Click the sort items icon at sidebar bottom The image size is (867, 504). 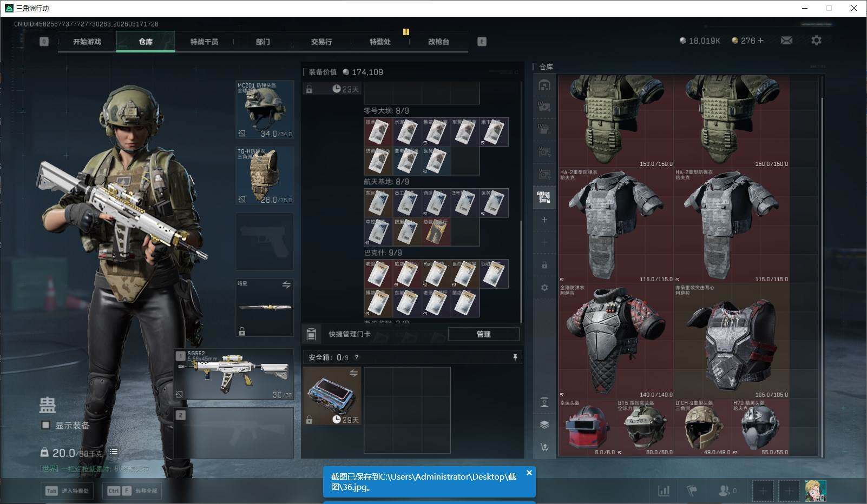click(544, 447)
